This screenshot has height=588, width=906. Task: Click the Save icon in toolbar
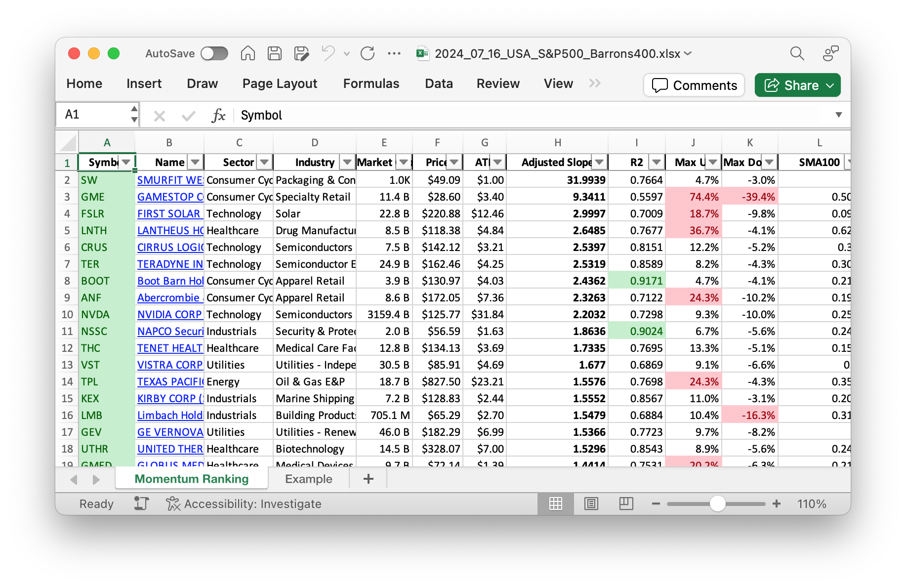click(x=275, y=53)
